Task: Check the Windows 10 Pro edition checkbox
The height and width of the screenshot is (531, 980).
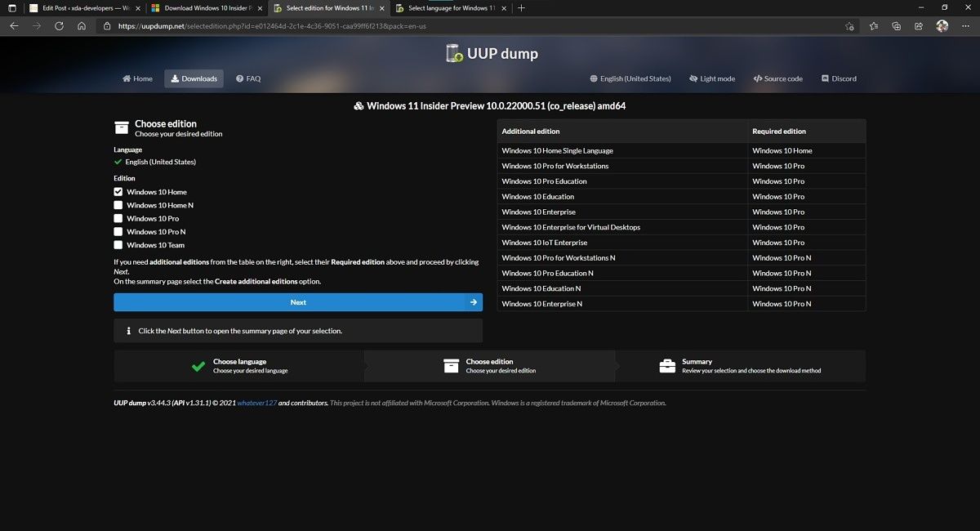Action: pyautogui.click(x=118, y=218)
